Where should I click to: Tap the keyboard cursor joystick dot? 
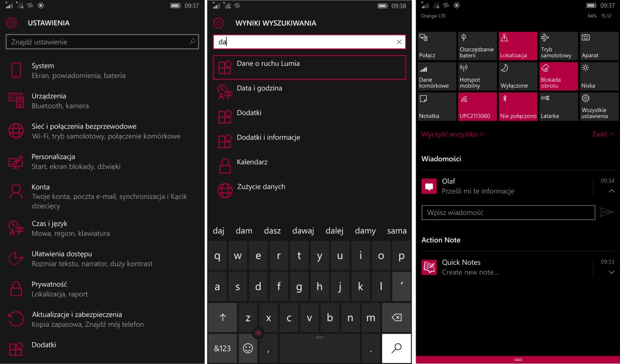pyautogui.click(x=258, y=333)
